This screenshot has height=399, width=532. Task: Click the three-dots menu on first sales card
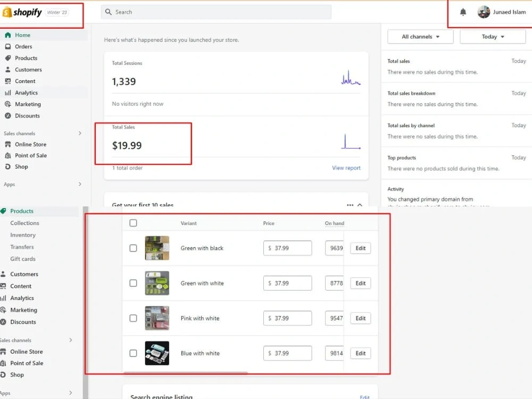coord(350,205)
